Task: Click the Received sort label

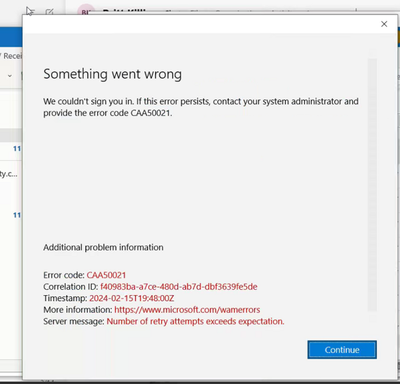Action: pos(12,56)
